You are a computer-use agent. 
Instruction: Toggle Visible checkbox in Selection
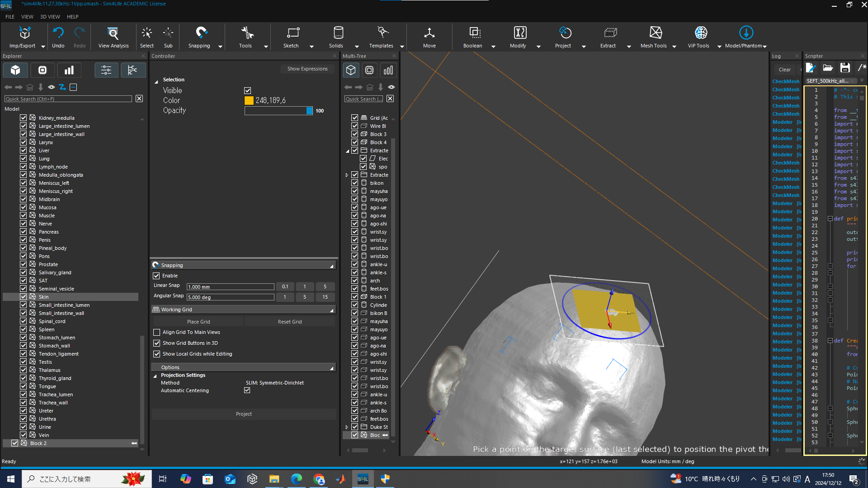247,90
